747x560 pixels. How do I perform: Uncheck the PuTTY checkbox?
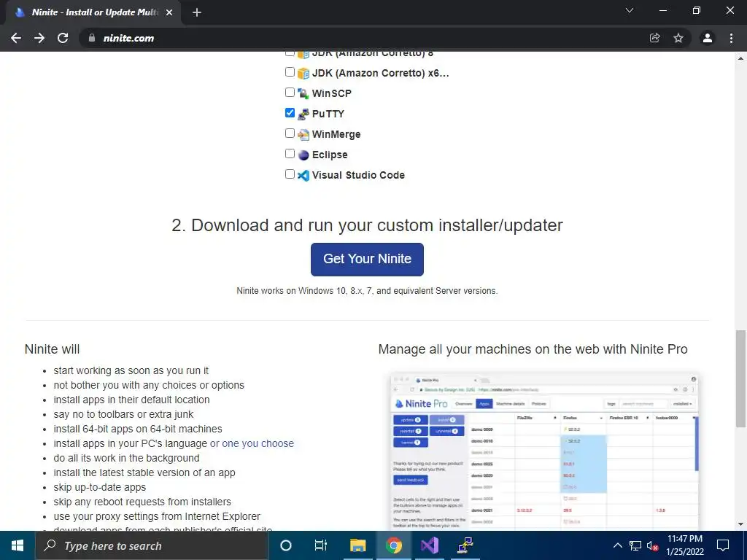click(290, 113)
